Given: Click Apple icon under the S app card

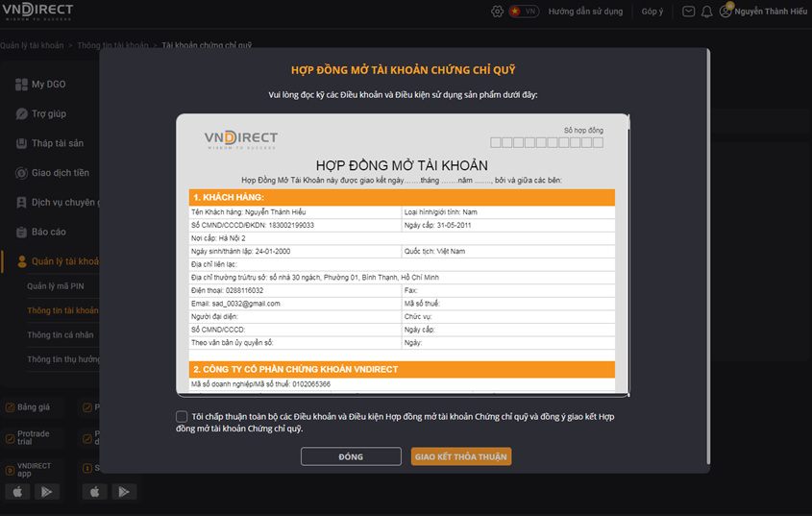Looking at the screenshot, I should [95, 492].
